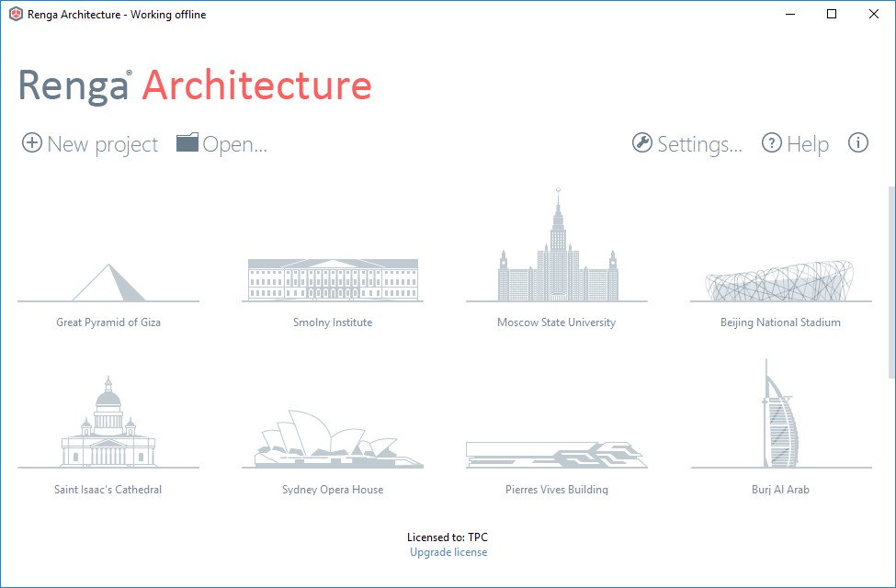896x588 pixels.
Task: Click the 'Moscow State University' caption
Action: [x=557, y=322]
